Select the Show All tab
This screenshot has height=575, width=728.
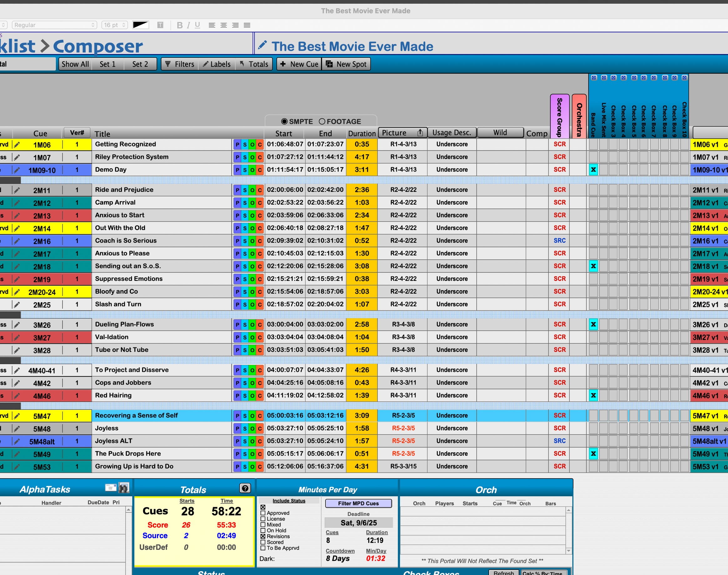tap(75, 64)
